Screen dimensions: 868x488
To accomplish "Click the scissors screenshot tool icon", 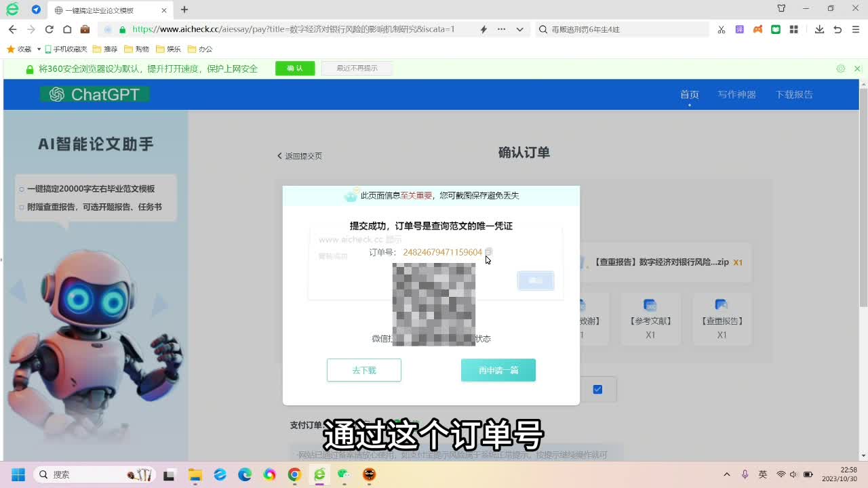I will pos(722,29).
